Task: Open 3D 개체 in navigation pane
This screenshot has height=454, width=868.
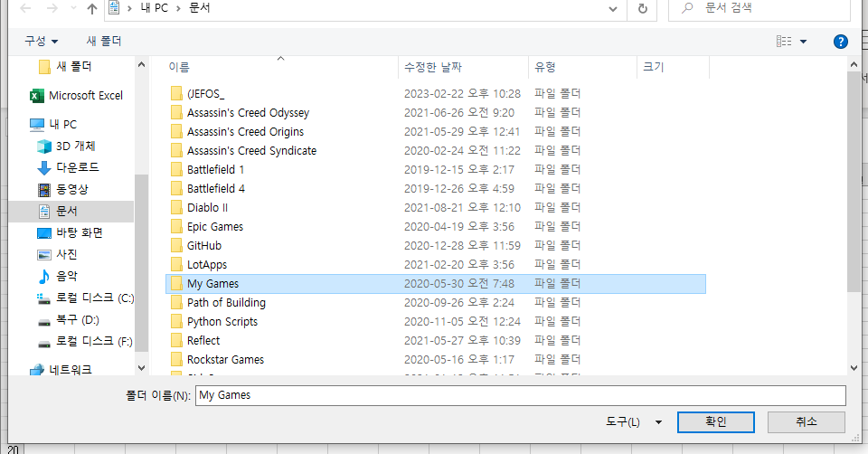Action: click(x=66, y=147)
